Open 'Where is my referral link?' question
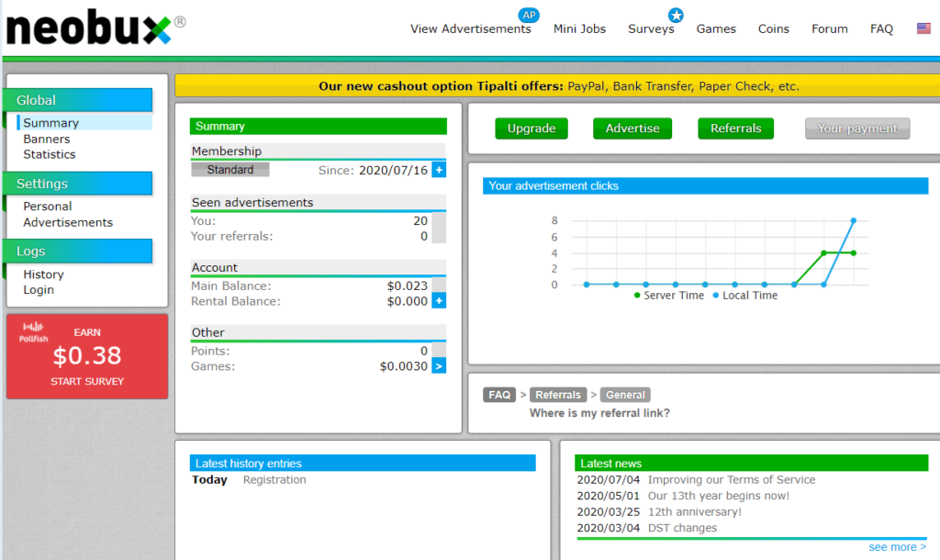This screenshot has width=940, height=560. [599, 413]
